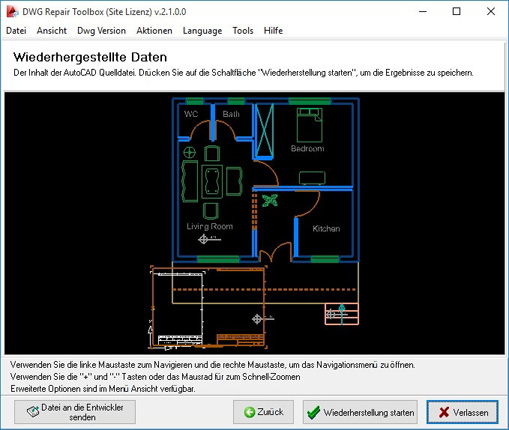Open the Dwg Version menu
This screenshot has width=509, height=430.
(x=102, y=31)
